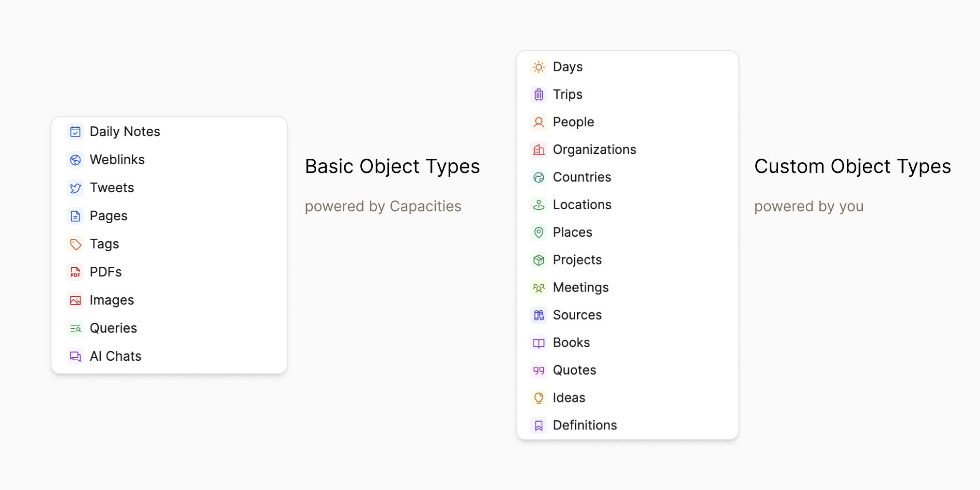The width and height of the screenshot is (980, 490).
Task: Click the Daily Notes calendar icon
Action: [75, 131]
